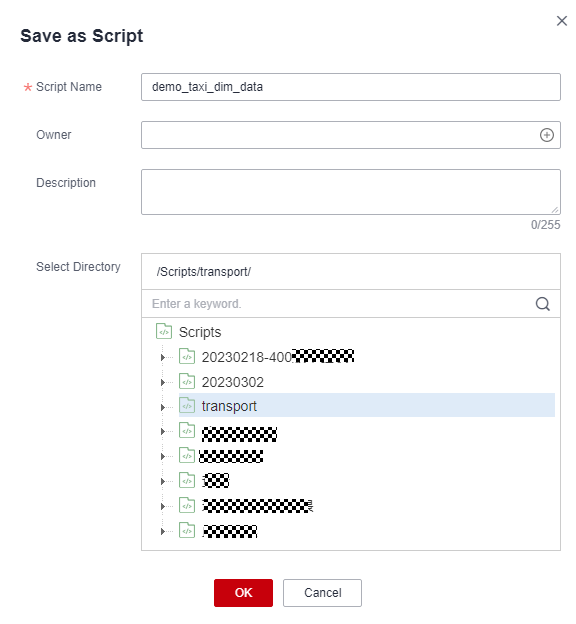Viewport: 576px width, 624px height.
Task: Click the transport folder icon
Action: click(187, 406)
